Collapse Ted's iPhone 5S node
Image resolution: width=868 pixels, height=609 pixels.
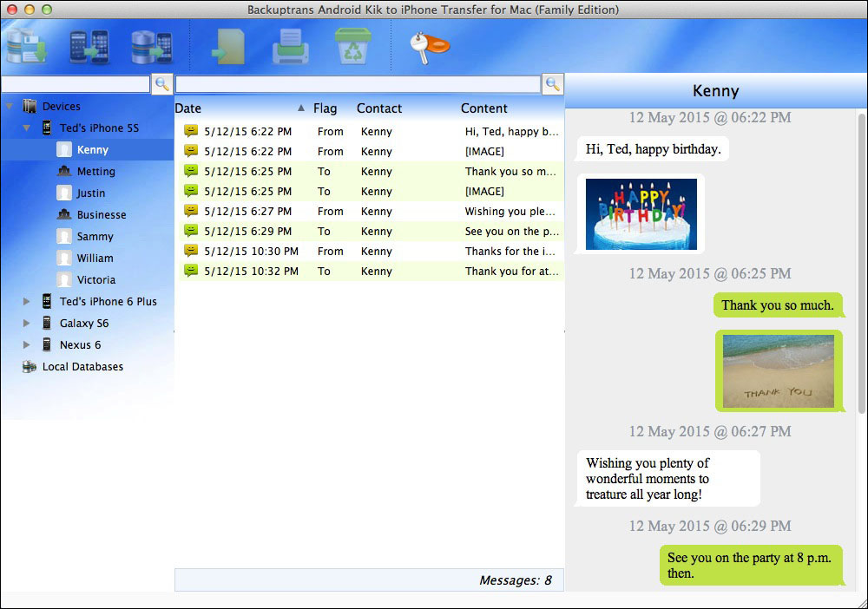pyautogui.click(x=27, y=128)
